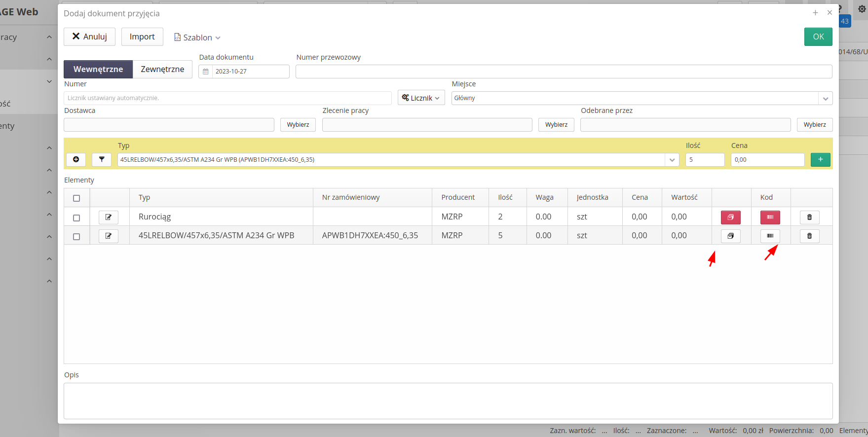
Task: Click Wybierz next to Dostawca field
Action: [x=298, y=125]
